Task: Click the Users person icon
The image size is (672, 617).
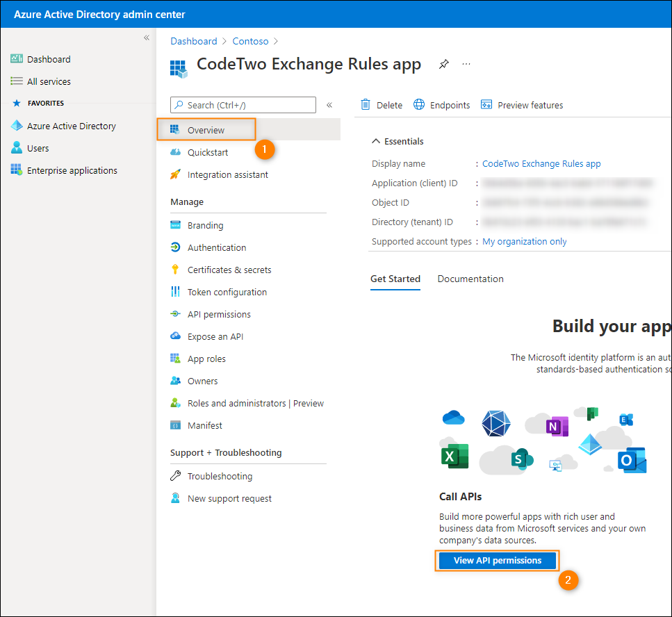Action: (x=17, y=147)
